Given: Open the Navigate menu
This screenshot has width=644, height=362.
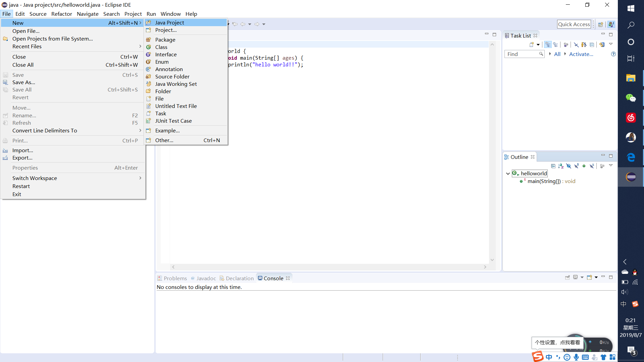Looking at the screenshot, I should (x=88, y=14).
